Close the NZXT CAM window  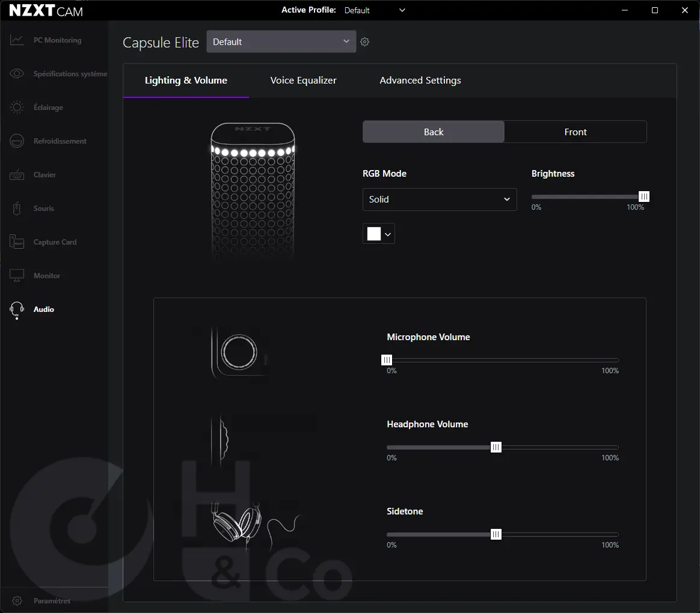pyautogui.click(x=685, y=10)
